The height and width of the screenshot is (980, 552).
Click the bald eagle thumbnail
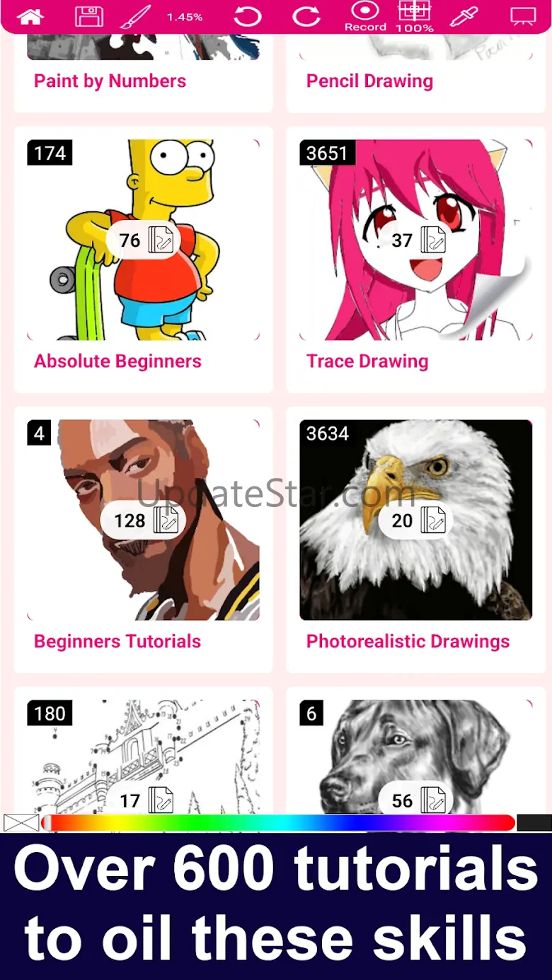pos(416,520)
